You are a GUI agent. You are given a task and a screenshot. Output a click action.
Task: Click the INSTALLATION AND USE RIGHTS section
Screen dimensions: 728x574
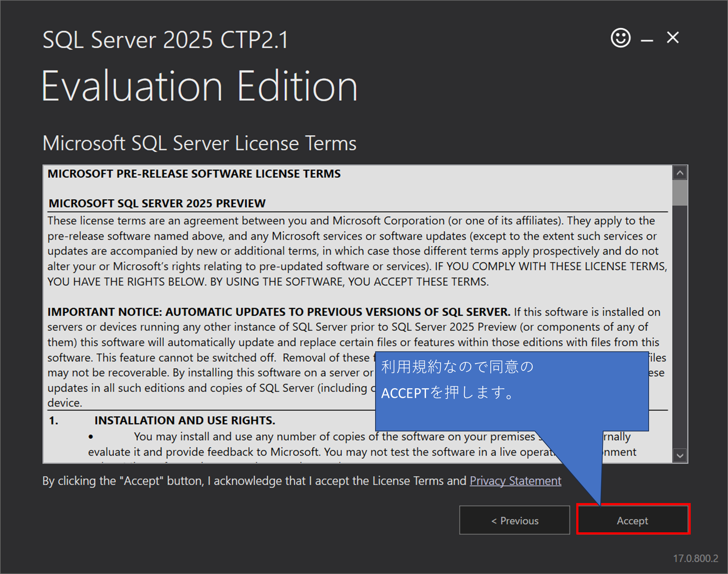pyautogui.click(x=185, y=420)
